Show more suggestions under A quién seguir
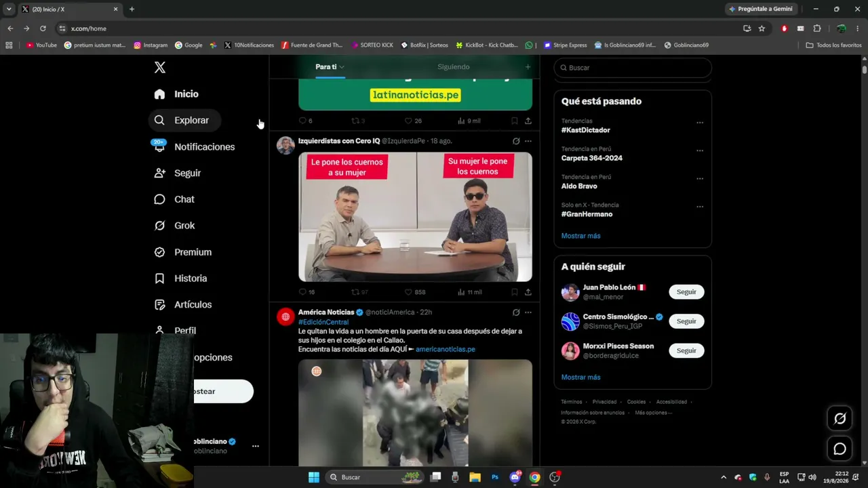The image size is (868, 488). (580, 378)
